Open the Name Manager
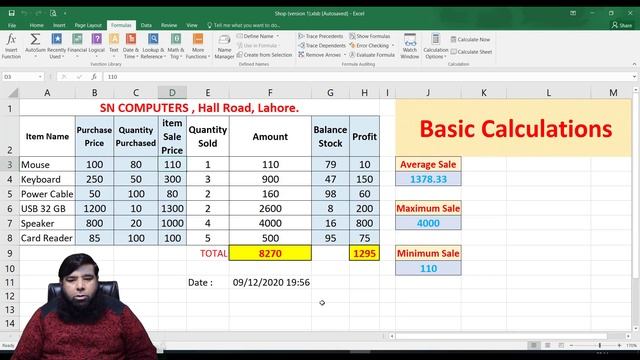This screenshot has height=360, width=640. click(x=224, y=47)
